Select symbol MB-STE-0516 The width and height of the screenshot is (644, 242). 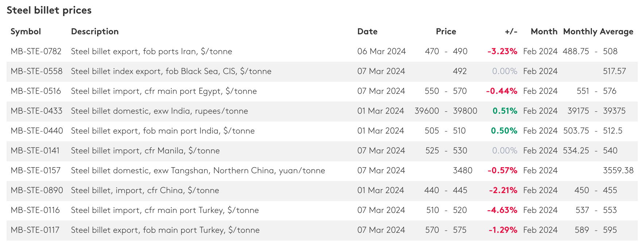tap(36, 91)
